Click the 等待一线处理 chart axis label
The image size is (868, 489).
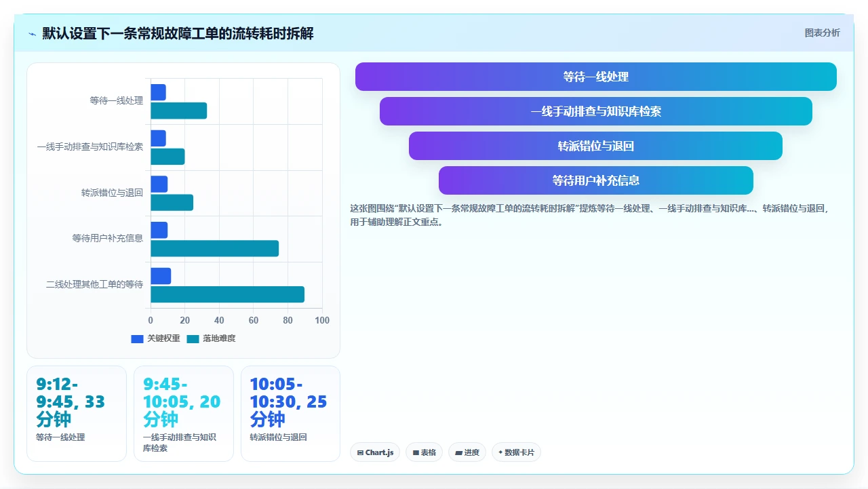pos(117,101)
